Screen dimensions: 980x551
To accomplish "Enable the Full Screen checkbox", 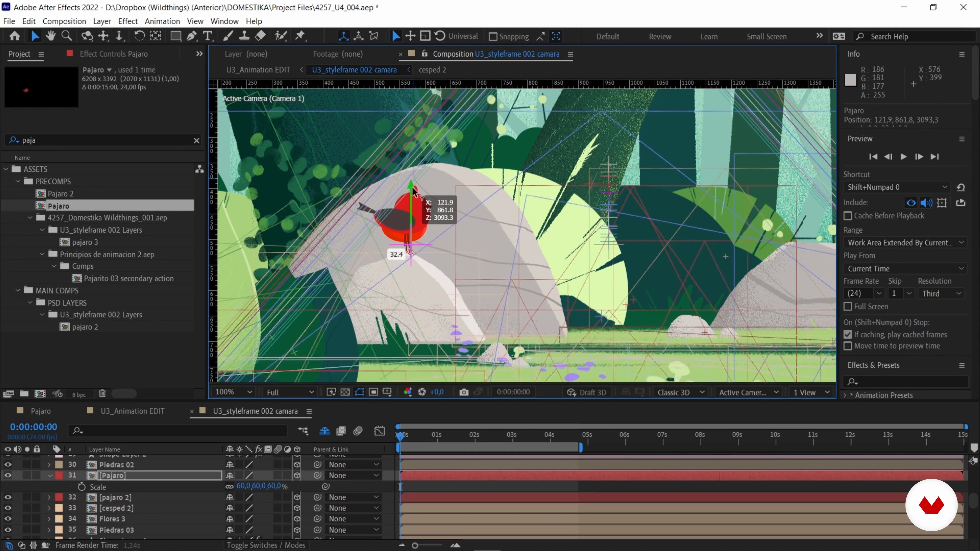I will [x=848, y=306].
